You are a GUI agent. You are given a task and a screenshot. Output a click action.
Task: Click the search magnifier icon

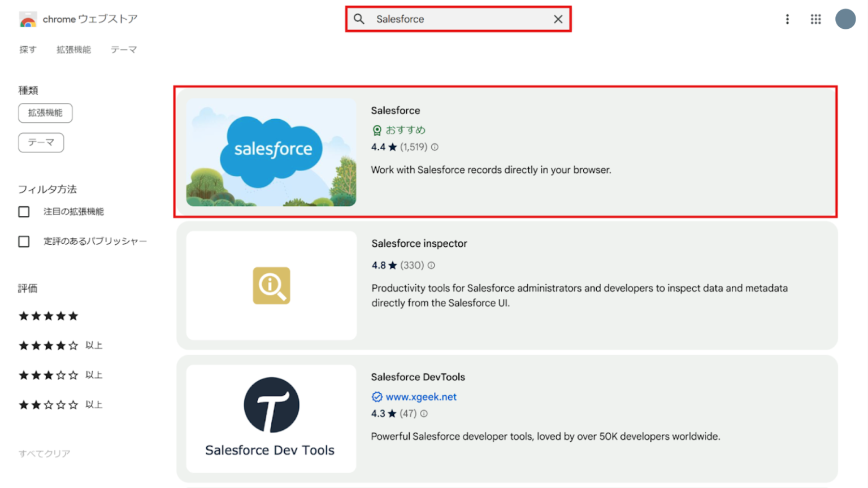360,19
